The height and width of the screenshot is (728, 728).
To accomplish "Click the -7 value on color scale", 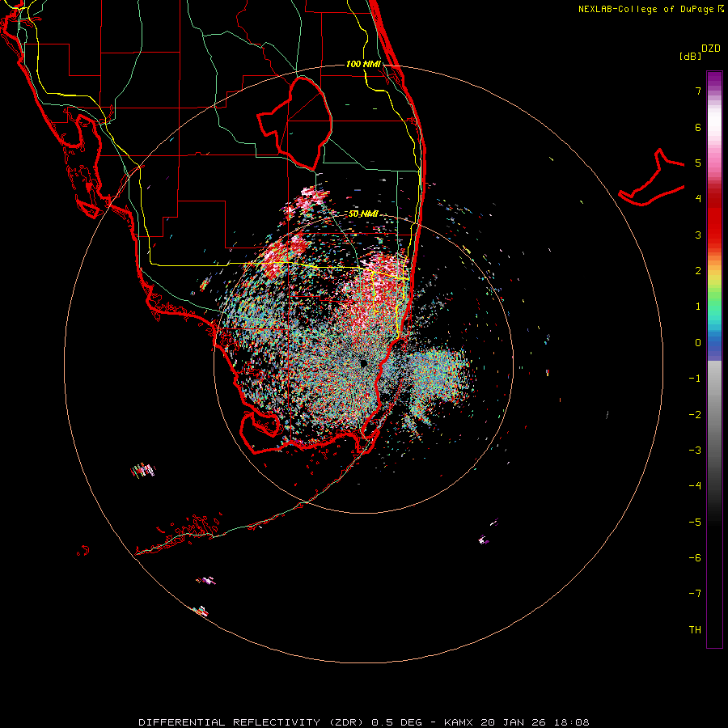I will click(695, 594).
